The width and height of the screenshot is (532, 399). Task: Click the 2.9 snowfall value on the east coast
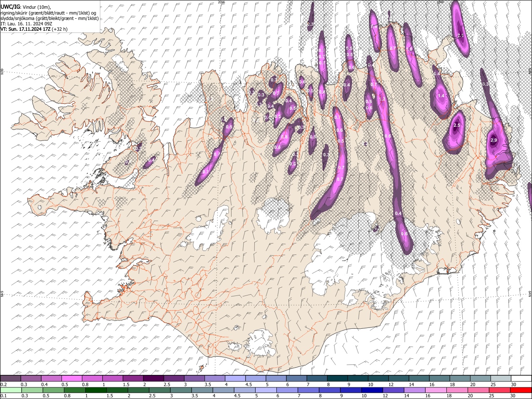[x=494, y=140]
